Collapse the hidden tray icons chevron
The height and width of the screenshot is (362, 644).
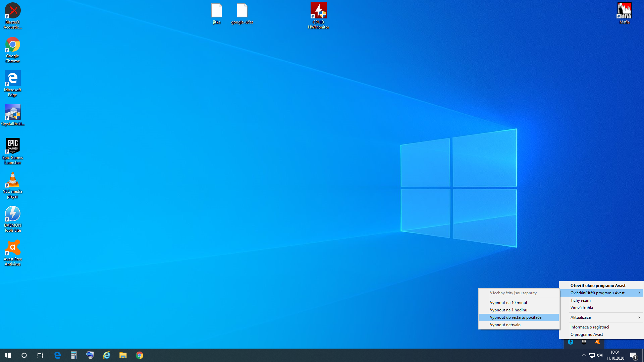pos(584,355)
